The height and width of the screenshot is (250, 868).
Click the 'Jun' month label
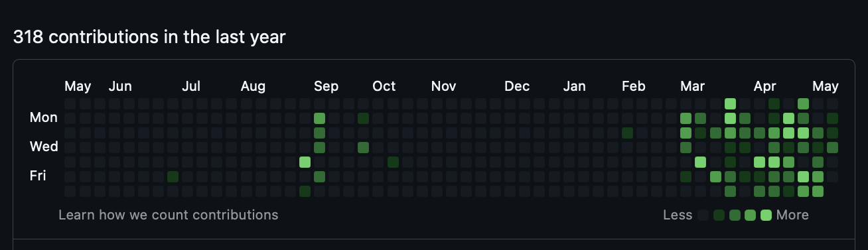[120, 86]
